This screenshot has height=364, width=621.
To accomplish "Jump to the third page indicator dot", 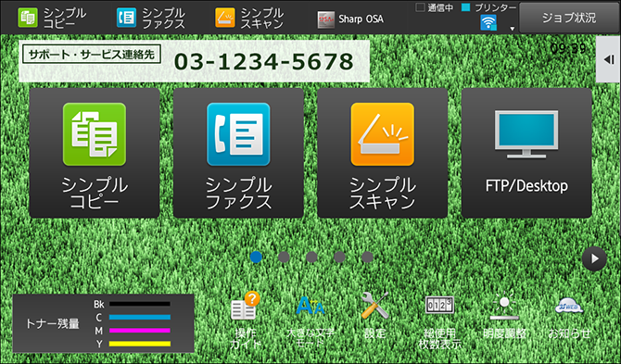I will click(x=311, y=257).
